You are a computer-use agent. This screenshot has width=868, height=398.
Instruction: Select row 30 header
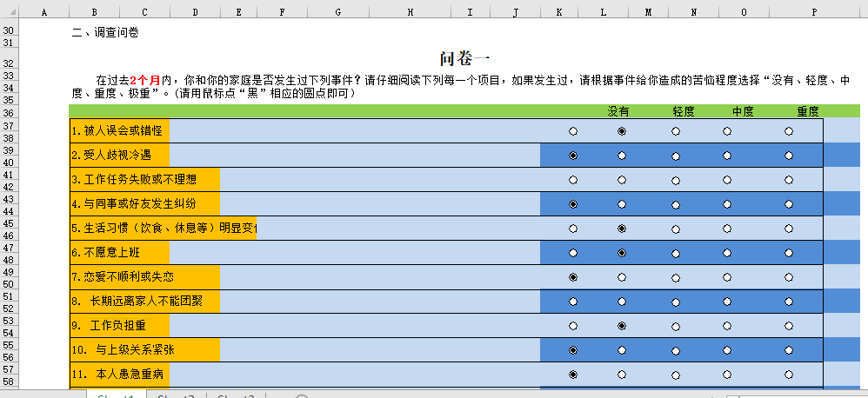tap(9, 31)
